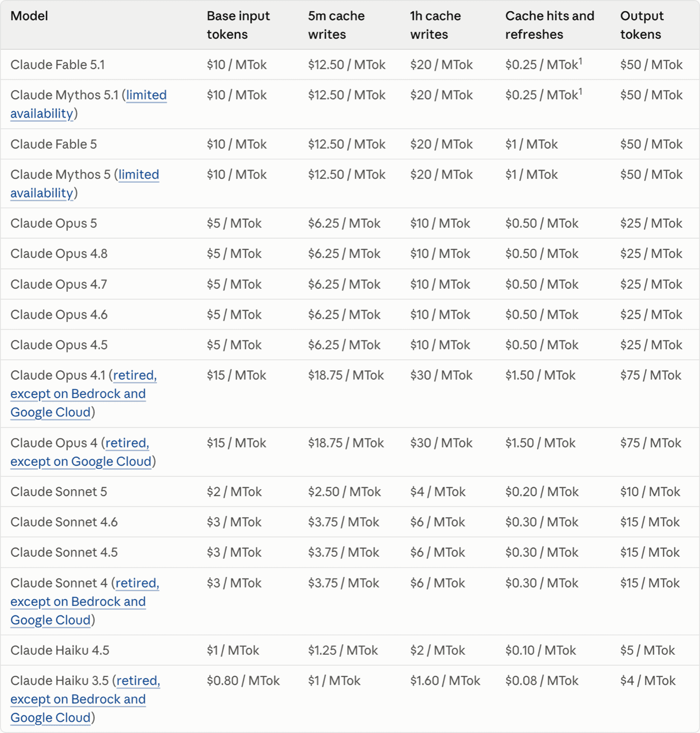Click Claude Opus 4.6 cache hits $0.50 / MTok

click(x=542, y=315)
